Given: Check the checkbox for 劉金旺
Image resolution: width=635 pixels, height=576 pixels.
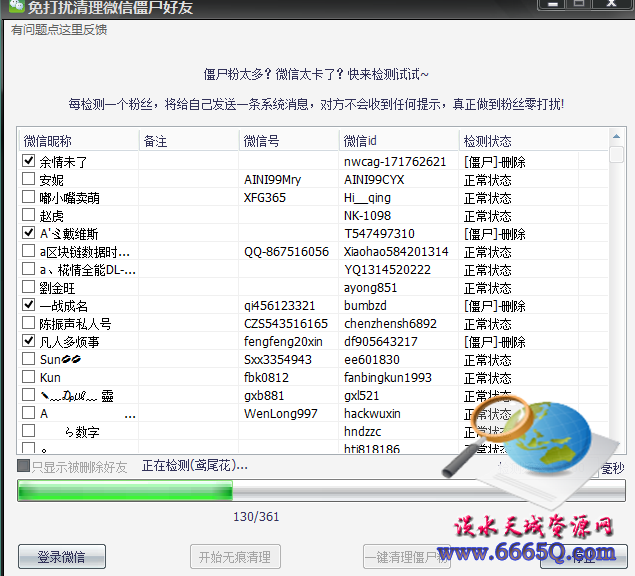Looking at the screenshot, I should click(28, 287).
